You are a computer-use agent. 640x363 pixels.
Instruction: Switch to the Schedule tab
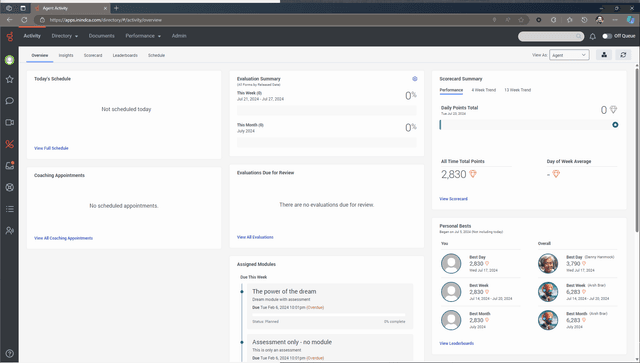[x=156, y=56]
